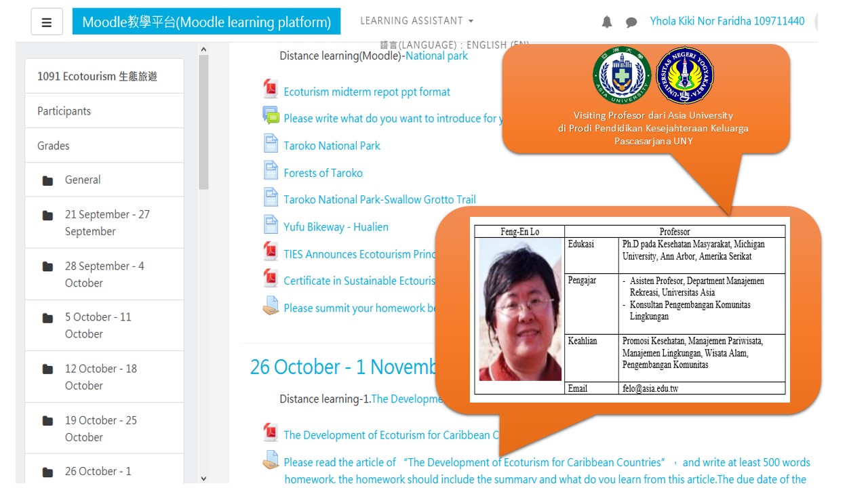
Task: Click email felo@asia.edu.tw text
Action: (650, 388)
